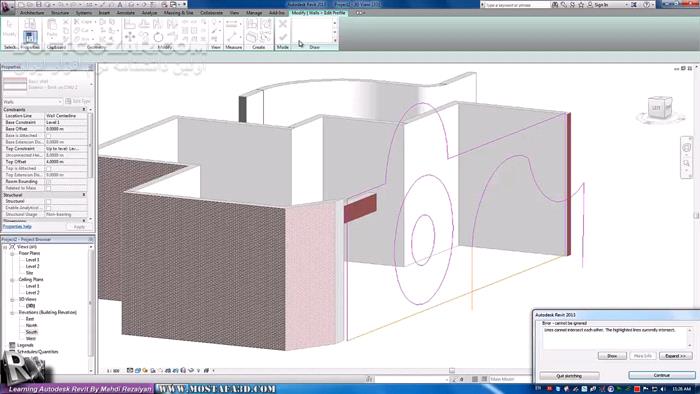Click the Edit Type icon button
The image size is (700, 394).
78,101
